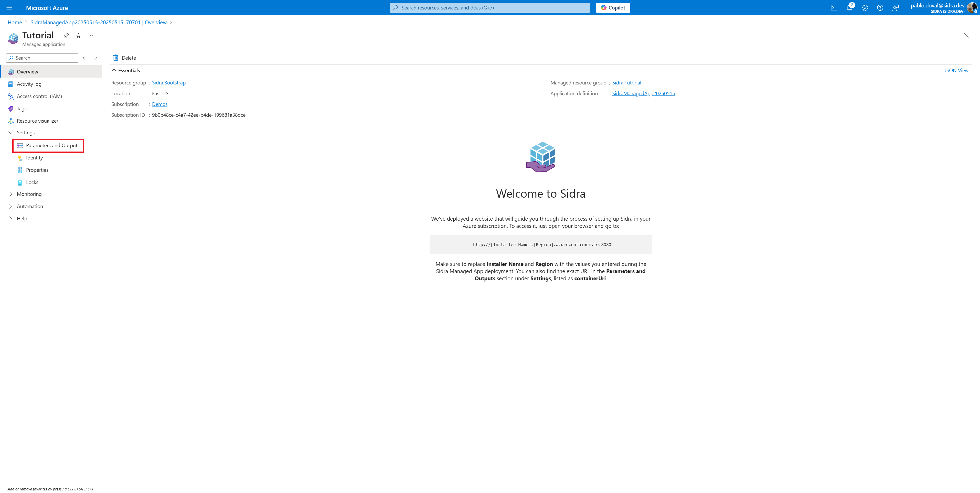Open JSON View link
The width and height of the screenshot is (980, 493).
pos(956,70)
